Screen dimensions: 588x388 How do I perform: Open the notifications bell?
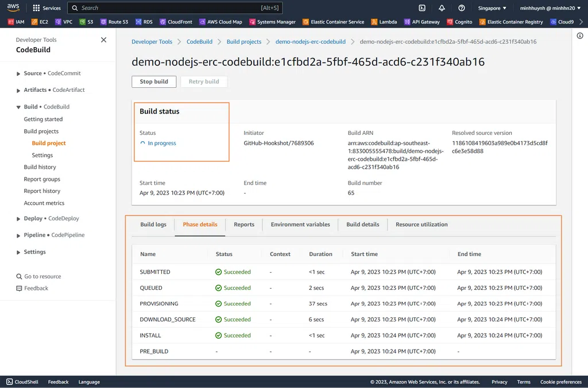point(442,8)
